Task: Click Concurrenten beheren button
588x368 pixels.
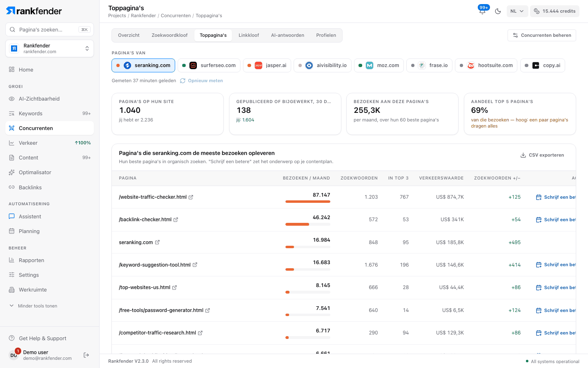Action: pos(542,35)
